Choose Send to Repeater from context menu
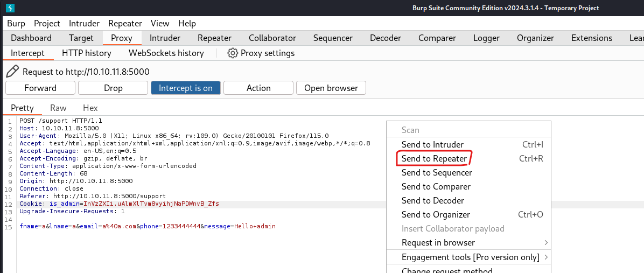 click(x=468, y=158)
